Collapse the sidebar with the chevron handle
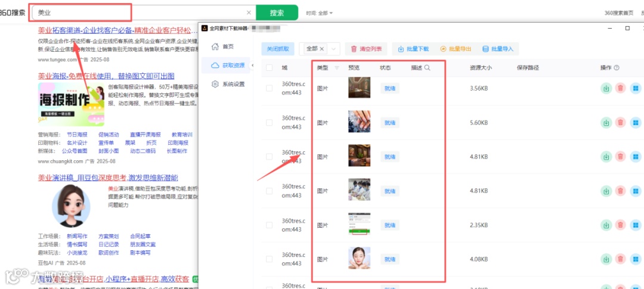 (x=253, y=66)
